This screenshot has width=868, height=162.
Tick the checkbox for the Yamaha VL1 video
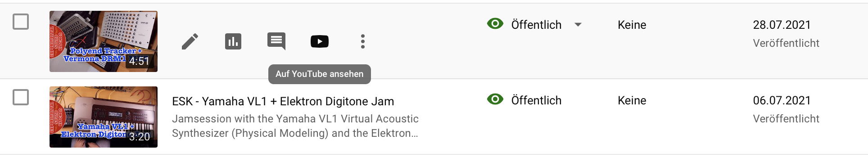pyautogui.click(x=21, y=97)
